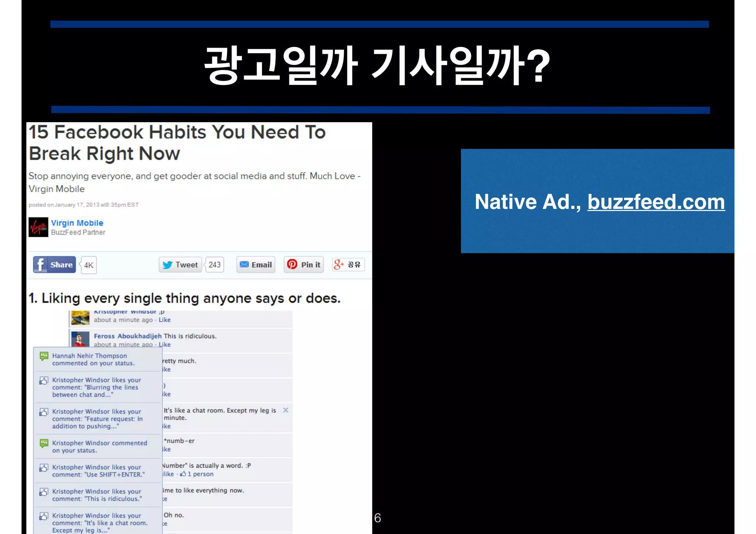Click the '1 person' likes link

[200, 474]
